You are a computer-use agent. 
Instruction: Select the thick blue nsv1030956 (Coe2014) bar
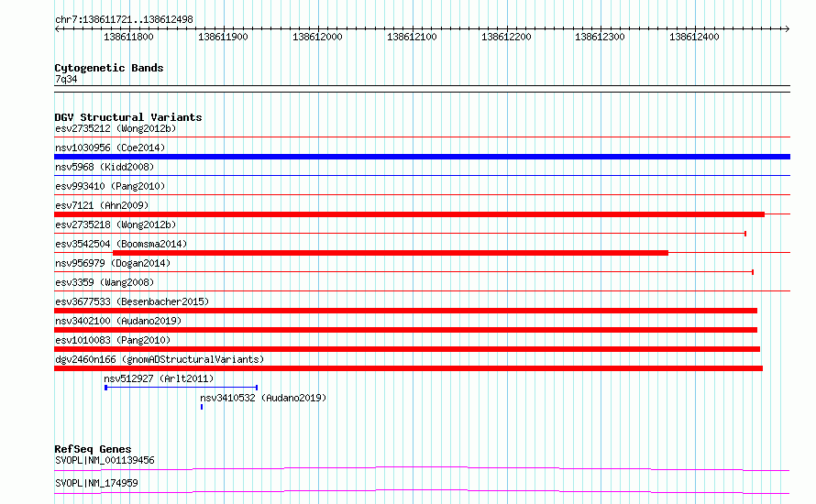pyautogui.click(x=422, y=157)
